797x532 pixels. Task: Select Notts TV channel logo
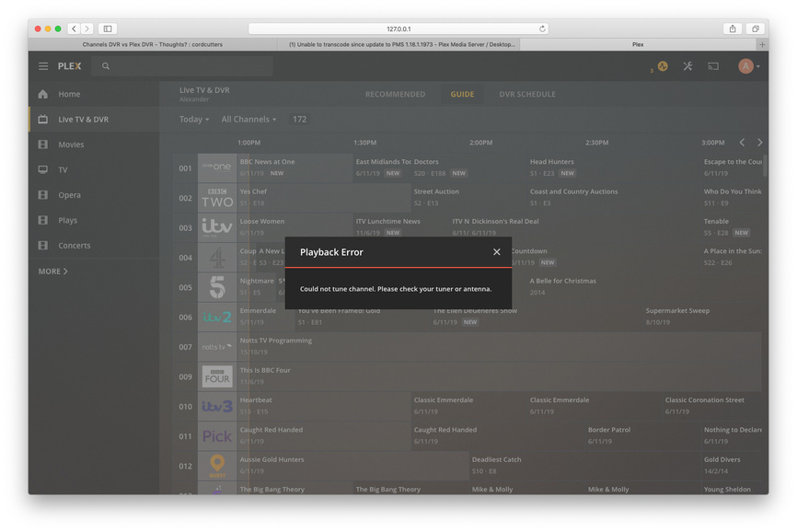coord(217,347)
